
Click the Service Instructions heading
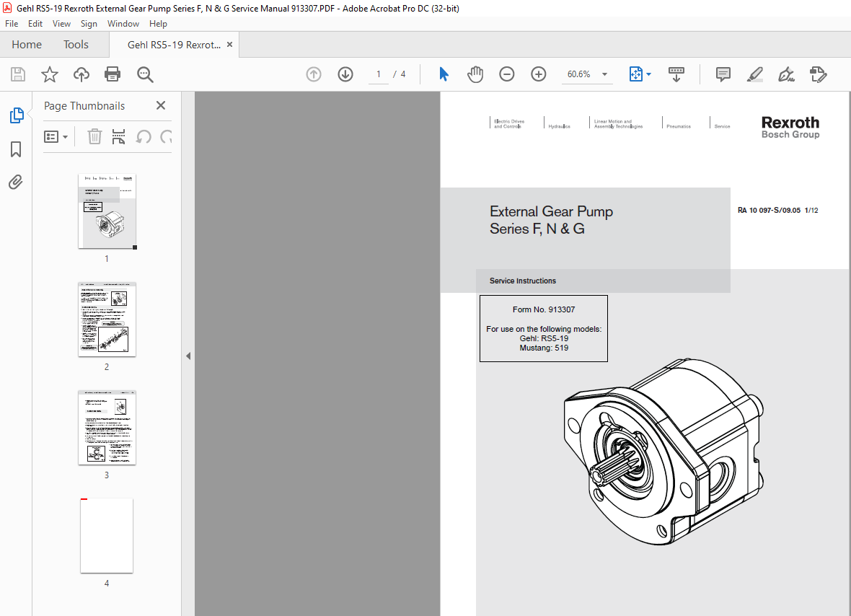point(523,281)
